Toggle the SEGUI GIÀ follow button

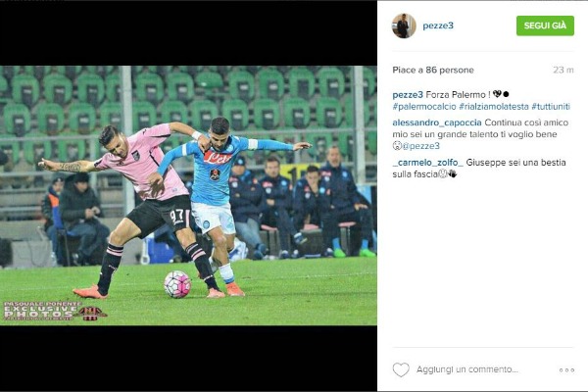tap(545, 25)
